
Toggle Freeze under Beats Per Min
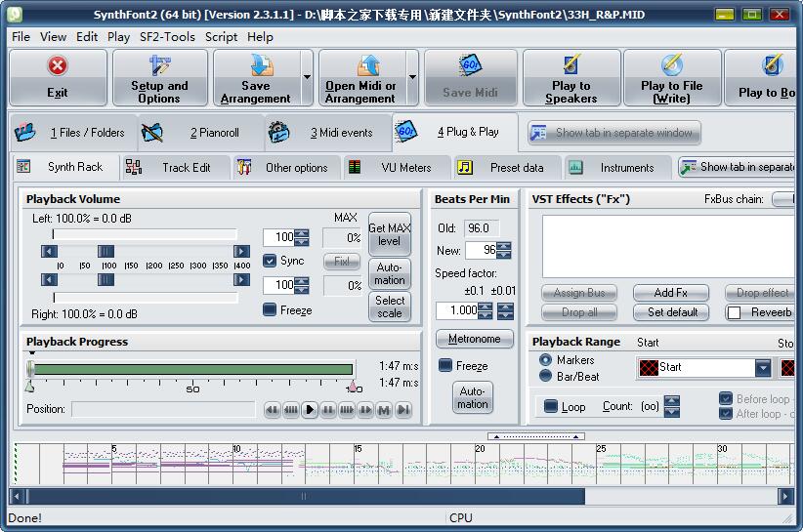tap(445, 365)
